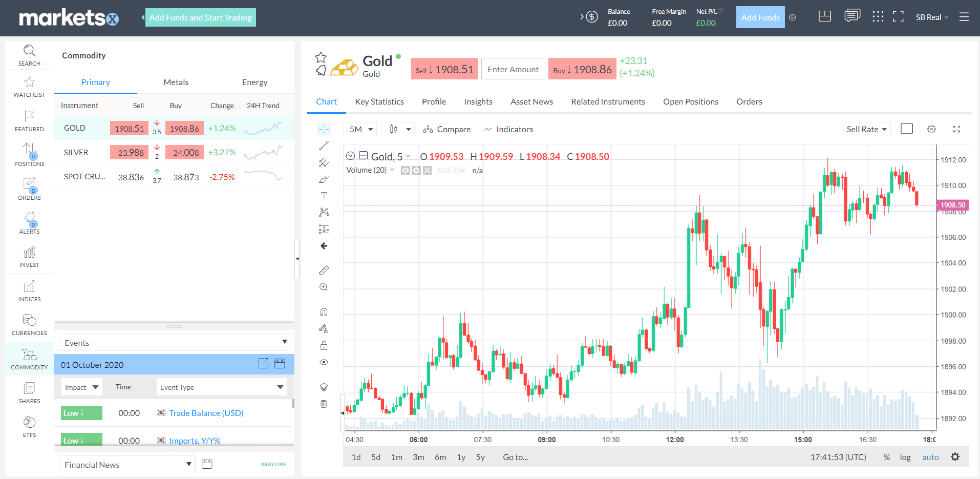
Task: Open the Alerts sidebar section
Action: [x=29, y=223]
